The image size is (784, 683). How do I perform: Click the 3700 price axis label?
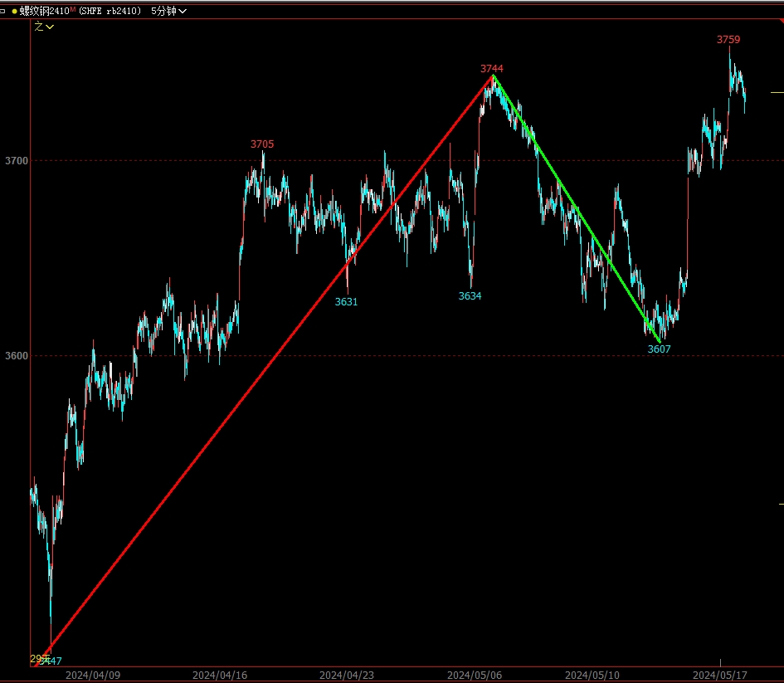[16, 160]
